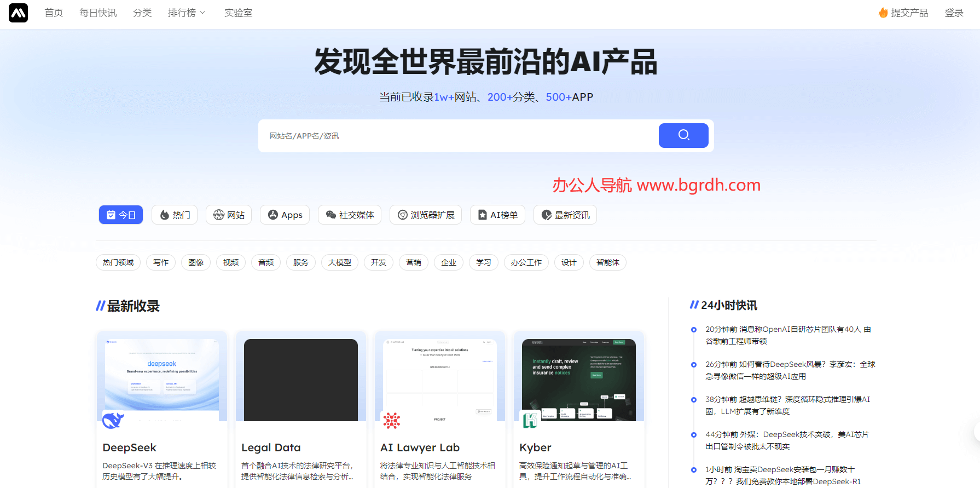Screen dimensions: 980x488
Task: Click the blue search button
Action: tap(683, 135)
